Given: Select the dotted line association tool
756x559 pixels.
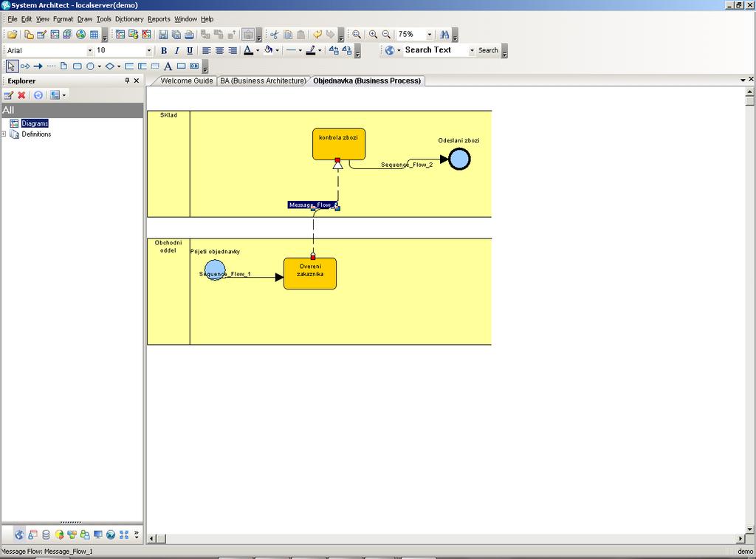Looking at the screenshot, I should coord(51,66).
